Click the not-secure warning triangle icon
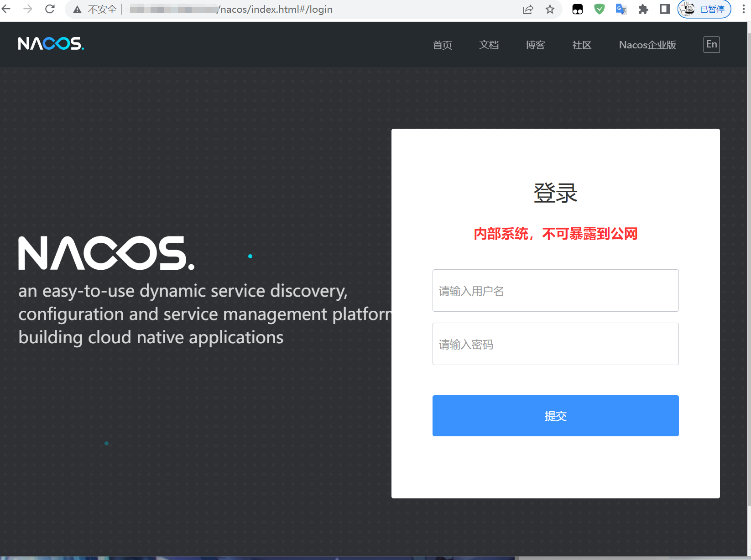This screenshot has width=751, height=560. 78,10
